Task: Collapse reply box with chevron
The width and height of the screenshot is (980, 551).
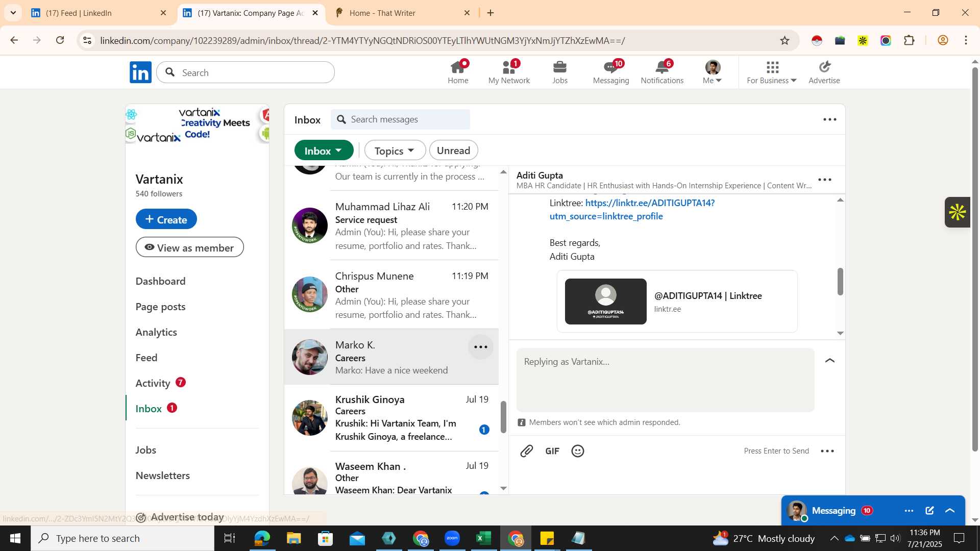Action: tap(830, 361)
